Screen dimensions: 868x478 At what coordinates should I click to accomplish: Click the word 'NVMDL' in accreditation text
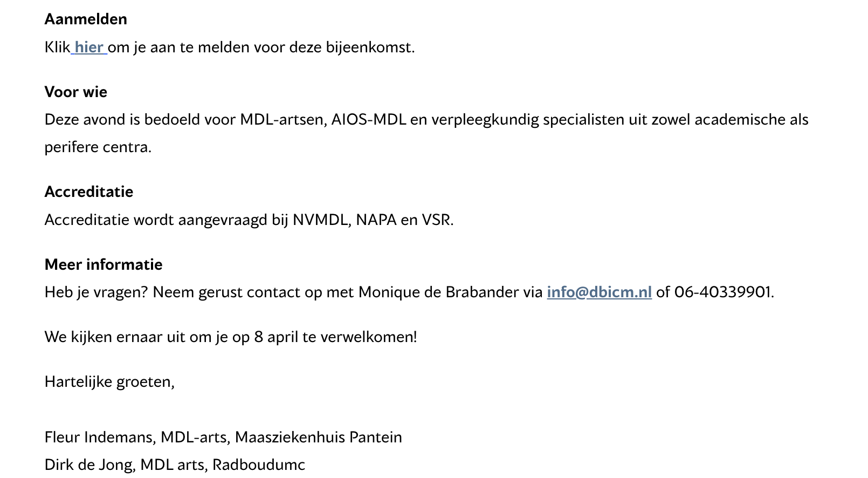320,220
